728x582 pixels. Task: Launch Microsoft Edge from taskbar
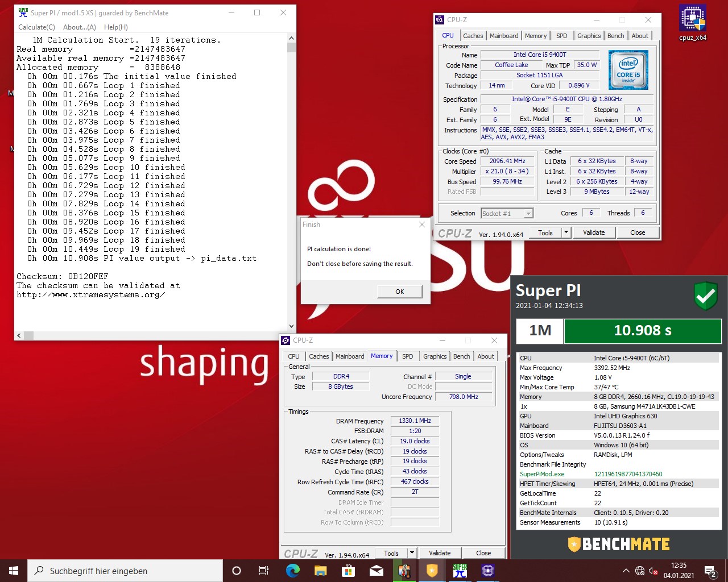pos(292,571)
